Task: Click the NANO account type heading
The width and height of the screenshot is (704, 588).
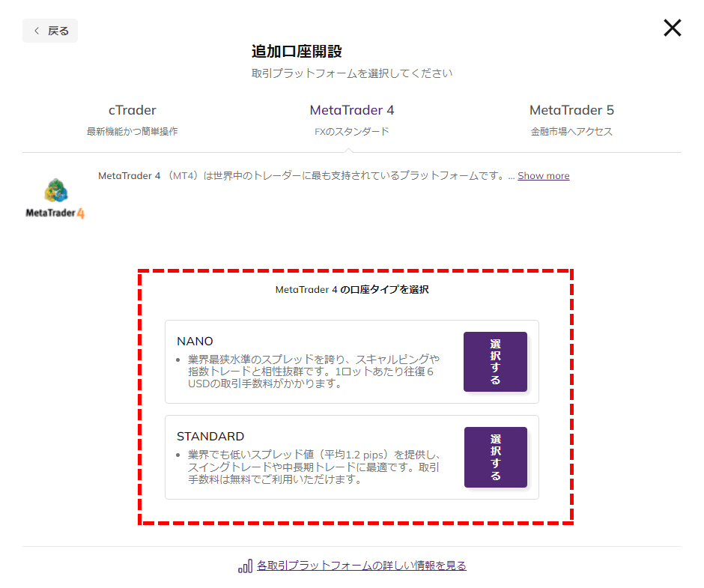Action: pyautogui.click(x=195, y=342)
